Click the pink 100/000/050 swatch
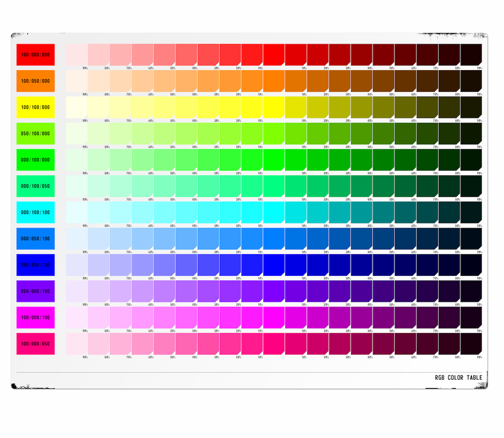The image size is (504, 438). [x=35, y=344]
